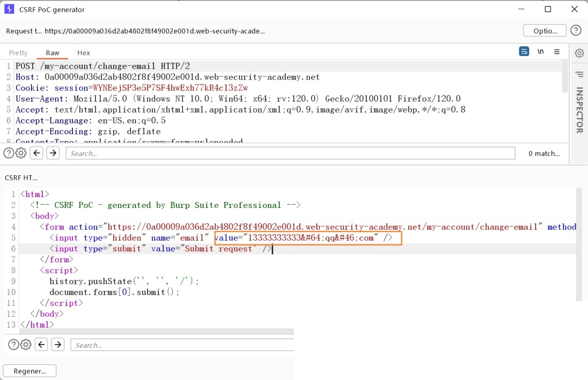Toggle non-printable characters (\n) display
Image resolution: width=588 pixels, height=380 pixels.
(x=541, y=51)
